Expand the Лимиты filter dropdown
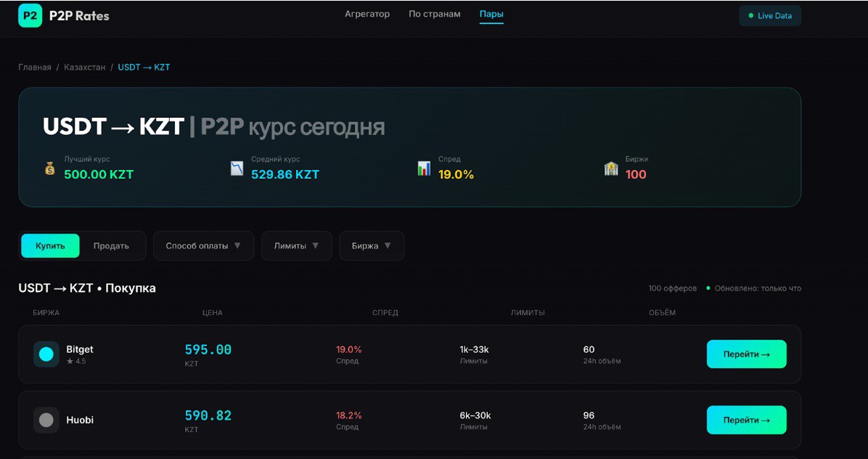Screen dimensions: 868x459 (297, 245)
